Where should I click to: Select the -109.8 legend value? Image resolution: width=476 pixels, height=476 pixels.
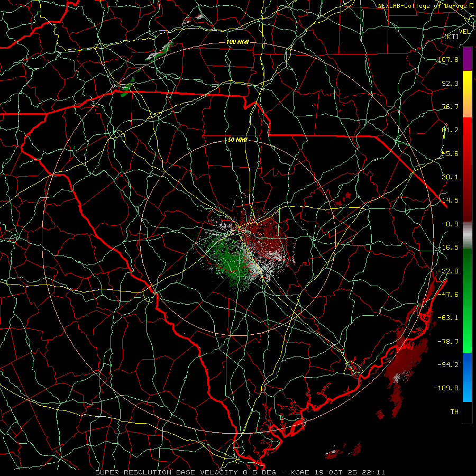pos(446,388)
